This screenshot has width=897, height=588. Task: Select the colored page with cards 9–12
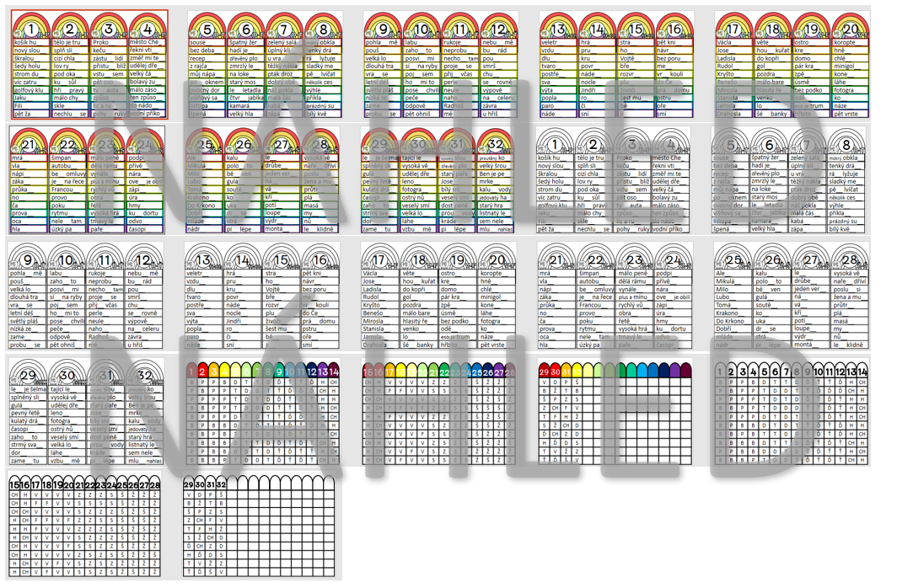coord(440,65)
